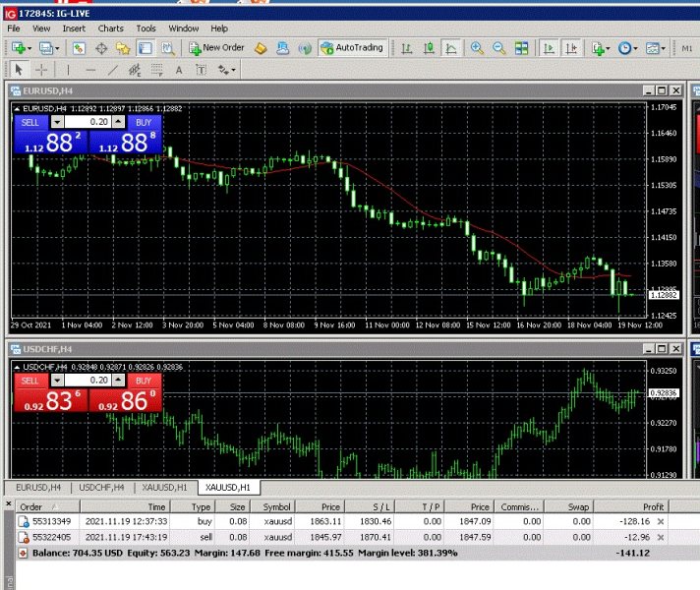Switch chart to candlesticks icon
Viewport: 700px width, 590px height.
click(428, 47)
